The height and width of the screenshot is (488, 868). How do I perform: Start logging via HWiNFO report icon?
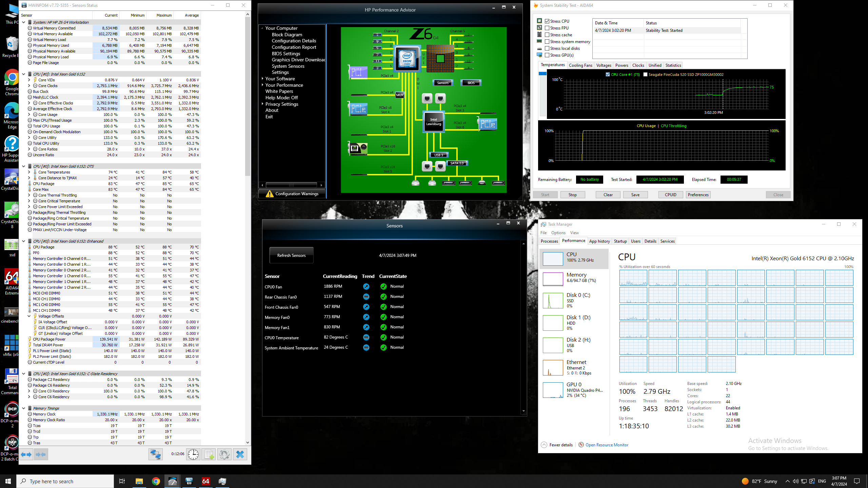[209, 454]
